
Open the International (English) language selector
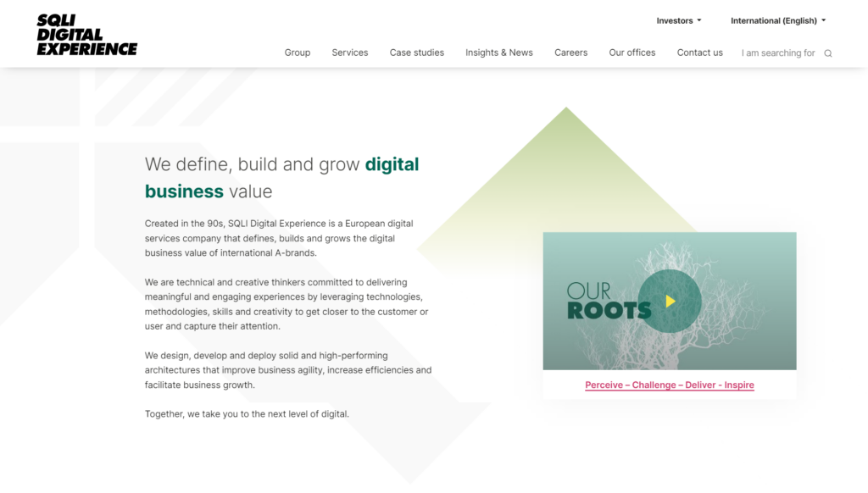778,20
